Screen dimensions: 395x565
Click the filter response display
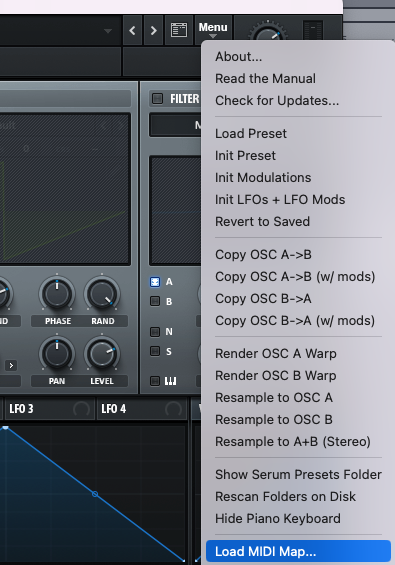pos(176,210)
